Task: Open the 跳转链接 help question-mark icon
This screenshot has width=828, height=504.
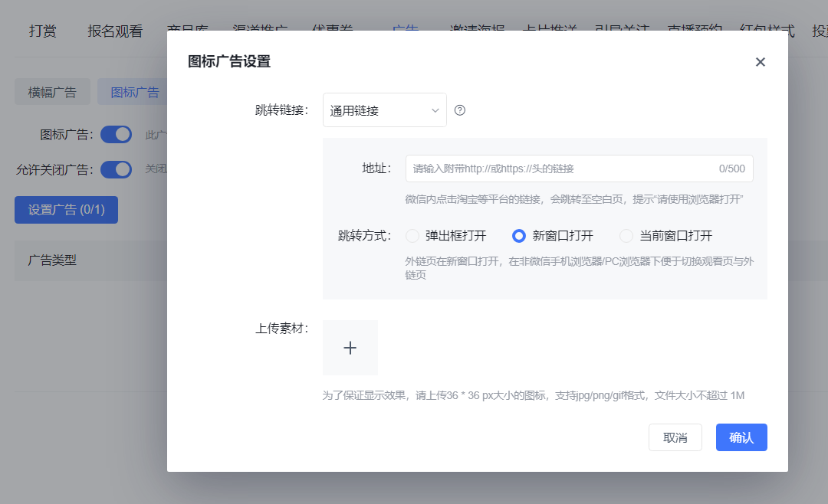Action: [460, 110]
